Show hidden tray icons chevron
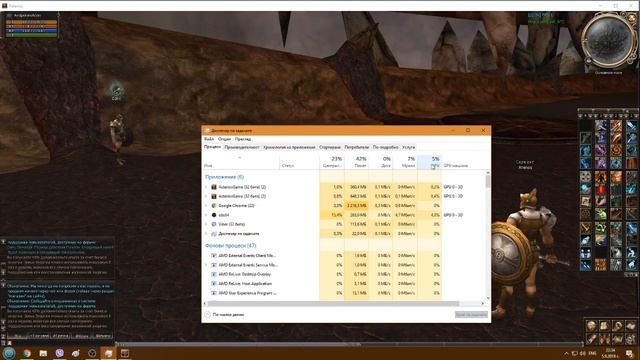Viewport: 640px width, 360px height. (566, 353)
